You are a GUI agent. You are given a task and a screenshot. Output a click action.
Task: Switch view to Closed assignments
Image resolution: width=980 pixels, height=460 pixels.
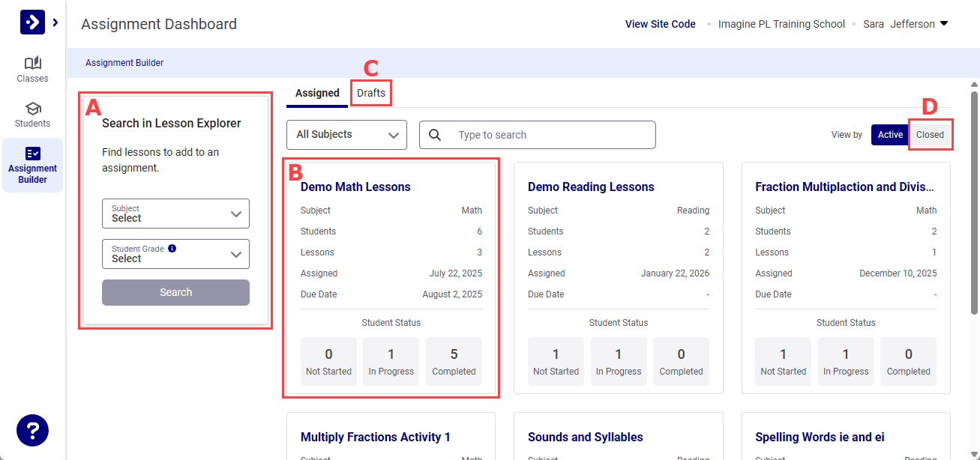tap(930, 135)
